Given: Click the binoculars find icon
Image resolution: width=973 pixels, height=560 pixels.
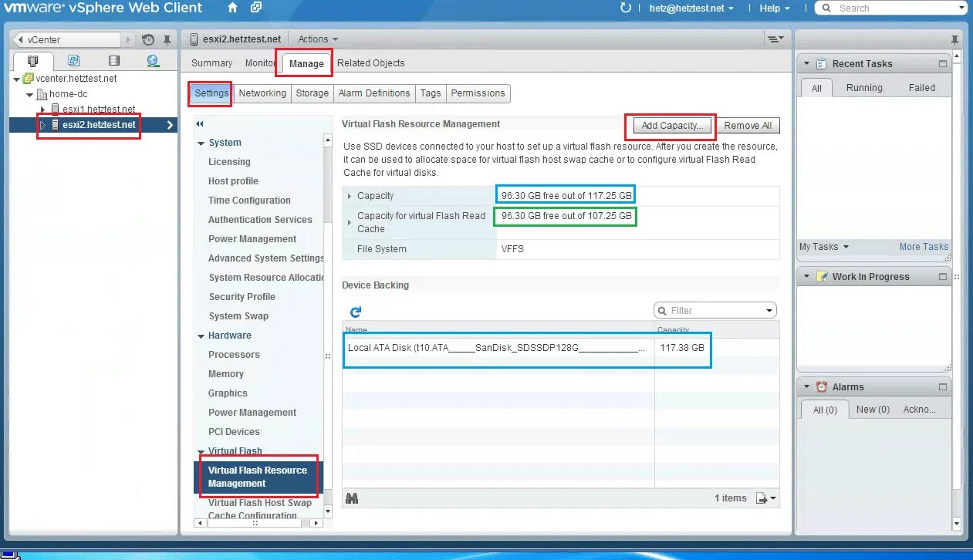Looking at the screenshot, I should click(352, 498).
